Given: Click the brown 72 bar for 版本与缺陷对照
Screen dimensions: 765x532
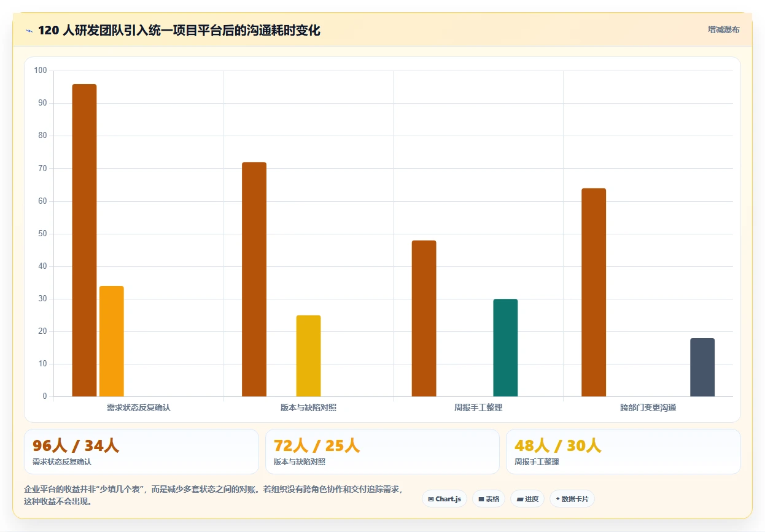Looking at the screenshot, I should [x=254, y=279].
